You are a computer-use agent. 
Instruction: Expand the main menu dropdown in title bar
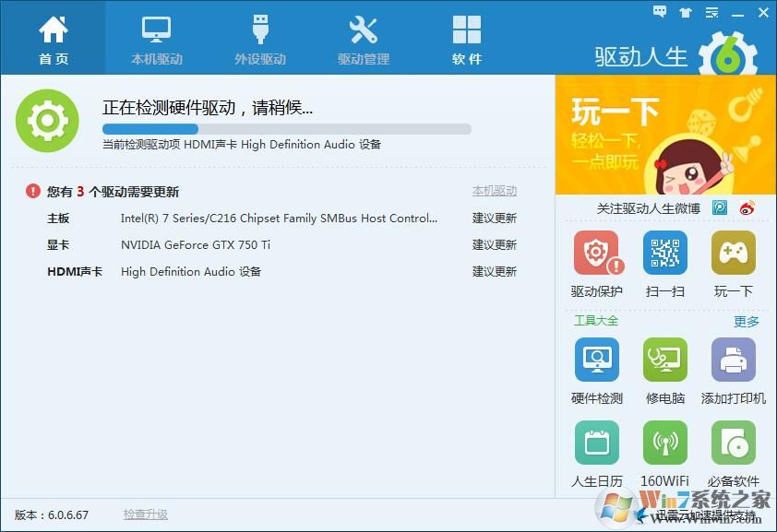pyautogui.click(x=711, y=12)
